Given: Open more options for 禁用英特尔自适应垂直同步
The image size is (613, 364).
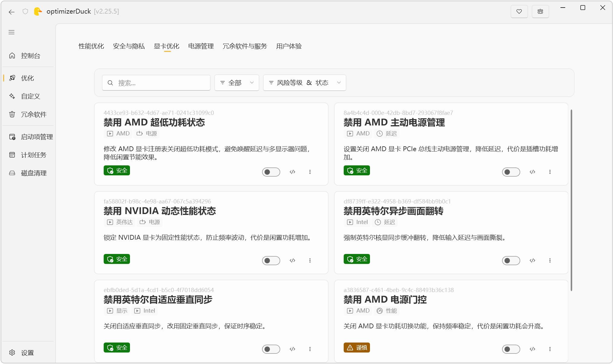Looking at the screenshot, I should (x=310, y=349).
